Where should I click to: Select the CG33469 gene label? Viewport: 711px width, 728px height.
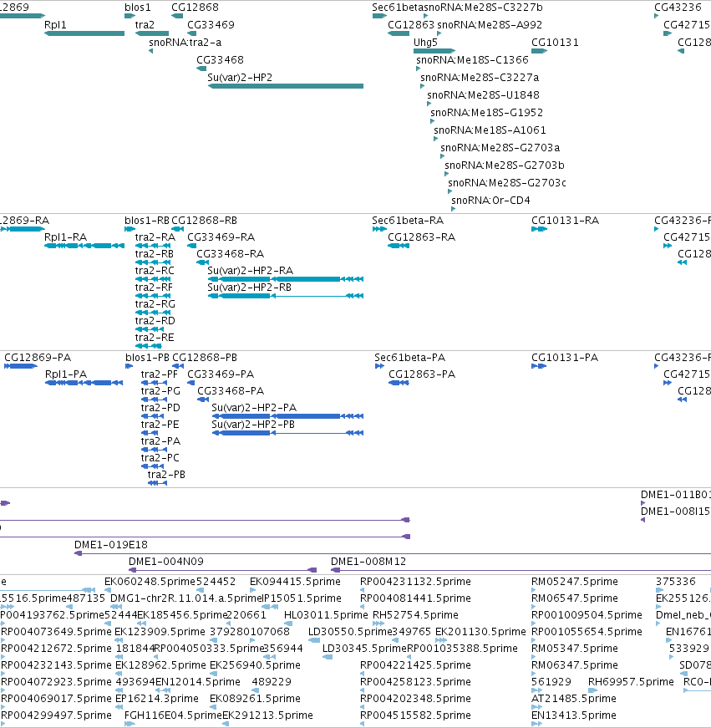(211, 25)
